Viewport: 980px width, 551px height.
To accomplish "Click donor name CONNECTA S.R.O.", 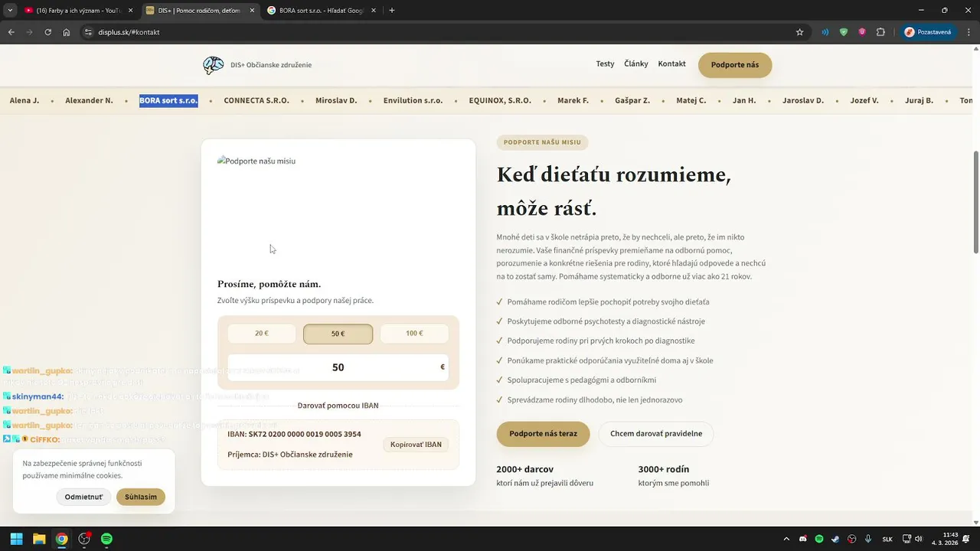I will pos(256,100).
